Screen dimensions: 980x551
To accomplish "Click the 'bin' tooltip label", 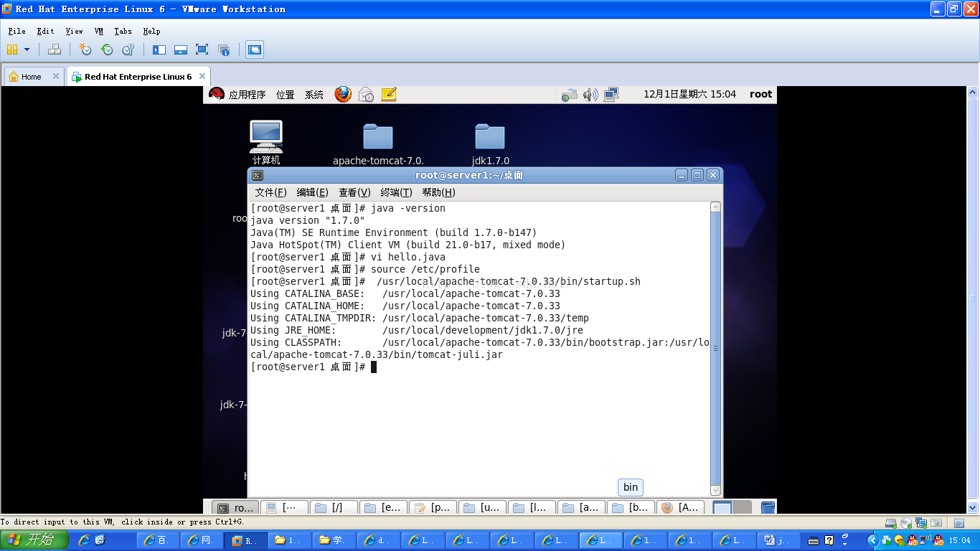I will 631,487.
